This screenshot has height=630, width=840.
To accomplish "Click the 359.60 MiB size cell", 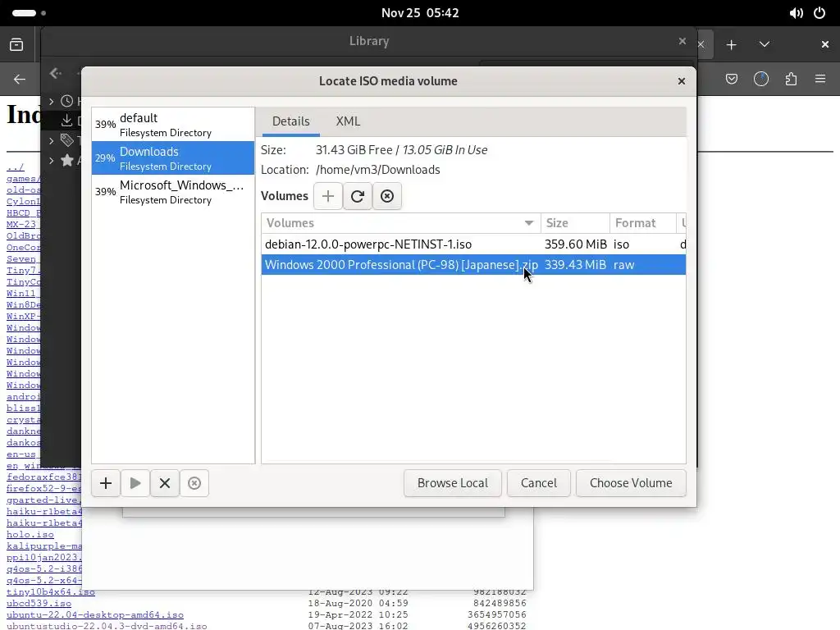I will click(575, 244).
